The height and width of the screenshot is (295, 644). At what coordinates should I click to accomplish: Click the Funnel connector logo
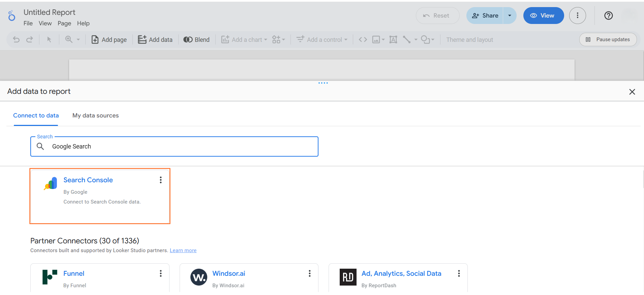click(50, 277)
